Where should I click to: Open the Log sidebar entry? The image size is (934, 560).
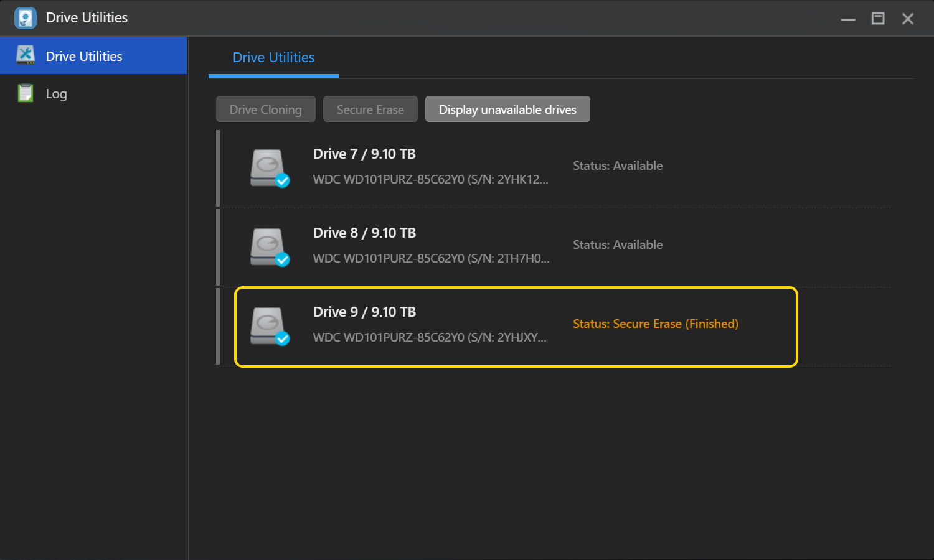[x=93, y=93]
